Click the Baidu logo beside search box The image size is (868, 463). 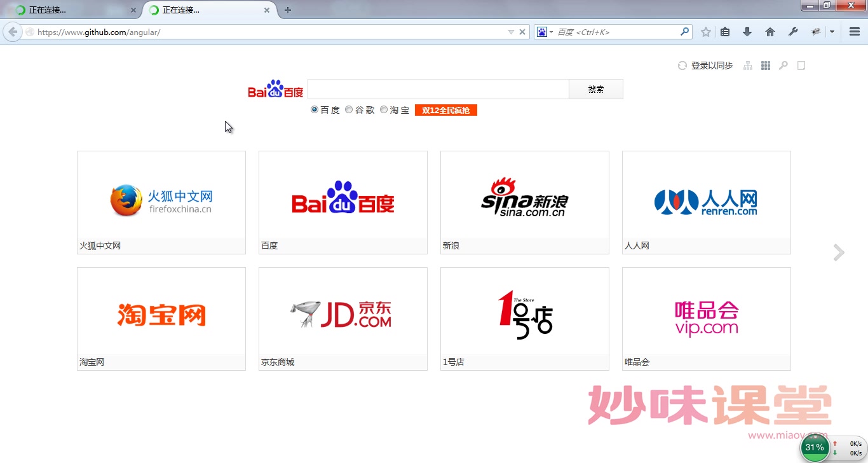[x=276, y=90]
